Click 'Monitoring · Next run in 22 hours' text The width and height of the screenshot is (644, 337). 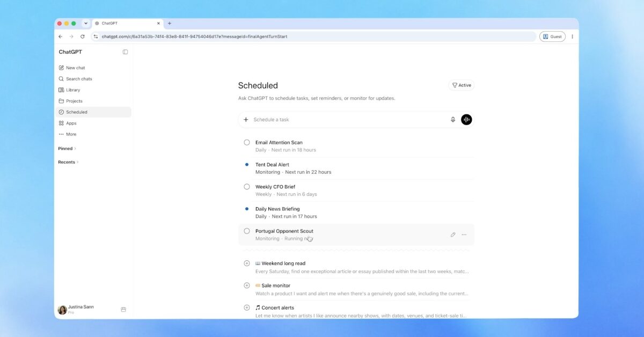tap(293, 172)
